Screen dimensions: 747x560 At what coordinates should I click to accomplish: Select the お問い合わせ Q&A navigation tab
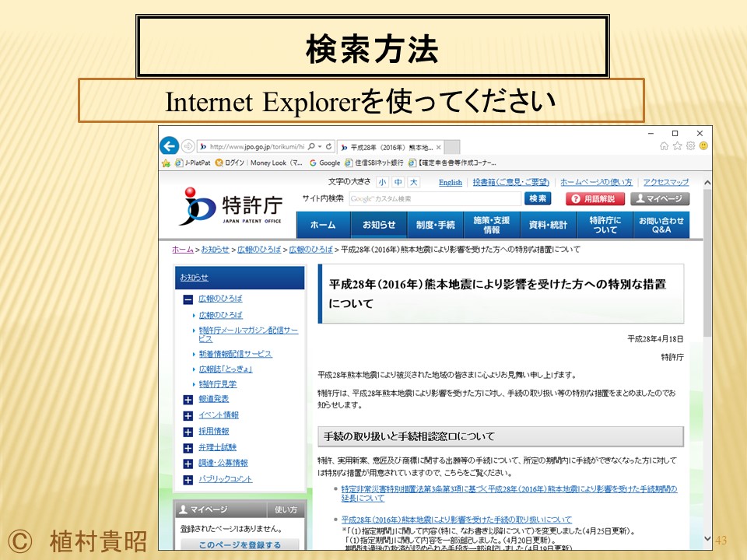(x=661, y=225)
